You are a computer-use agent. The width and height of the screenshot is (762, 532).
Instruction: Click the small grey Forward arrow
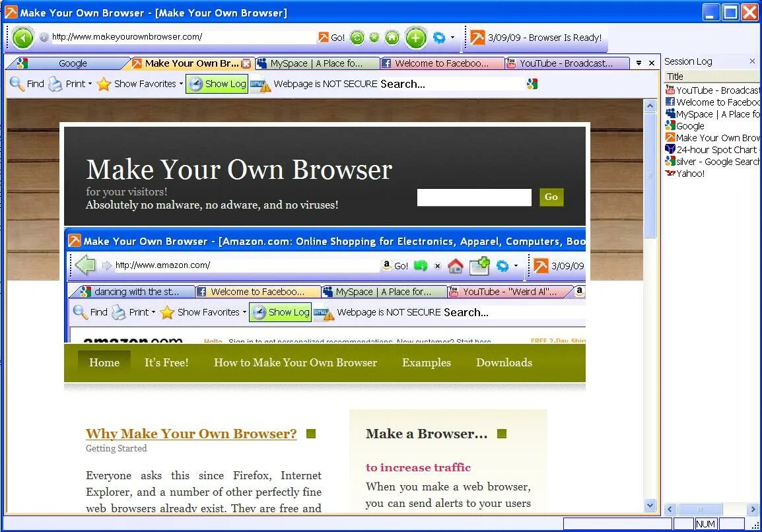tap(44, 38)
